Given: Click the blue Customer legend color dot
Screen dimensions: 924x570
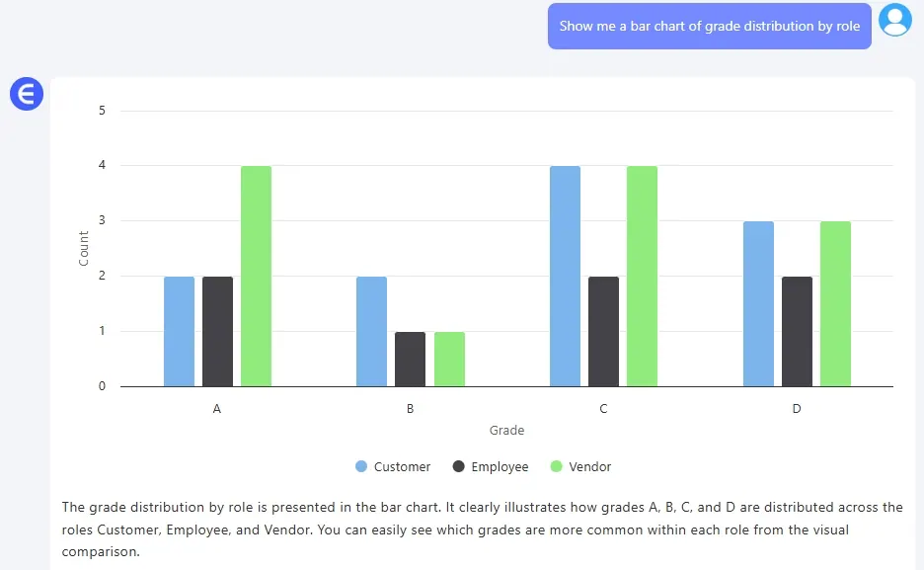Looking at the screenshot, I should [361, 466].
